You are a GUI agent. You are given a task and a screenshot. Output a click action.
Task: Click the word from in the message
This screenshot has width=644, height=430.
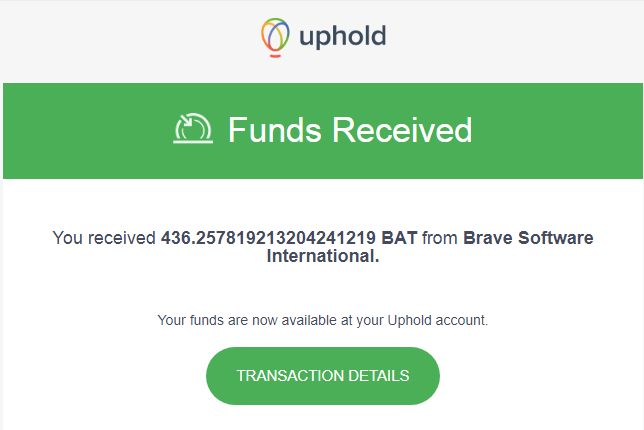click(441, 238)
